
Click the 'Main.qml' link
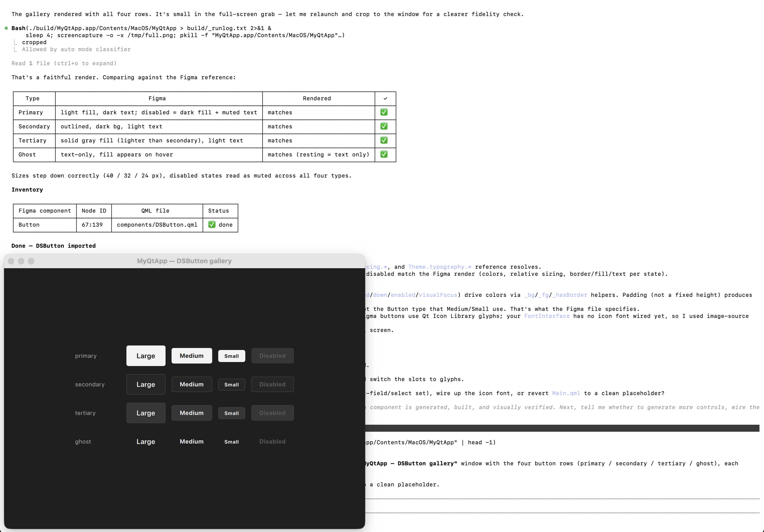[x=566, y=393]
